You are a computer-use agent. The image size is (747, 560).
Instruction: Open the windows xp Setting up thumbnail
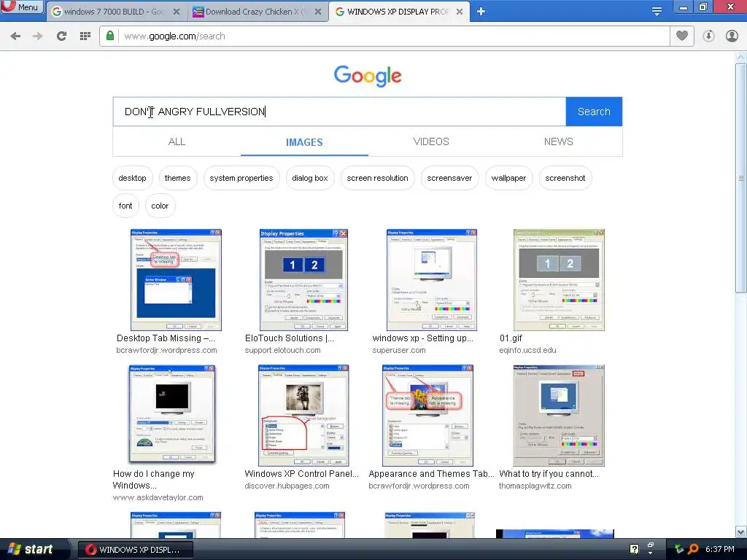point(432,280)
